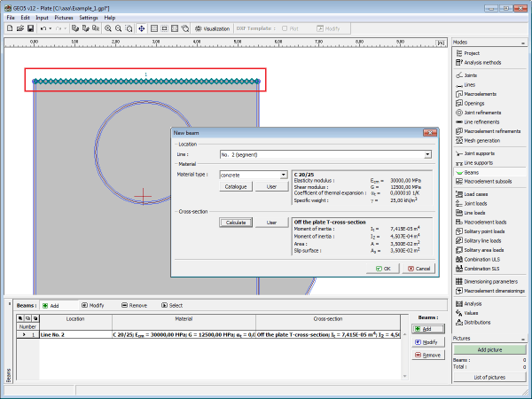This screenshot has width=532, height=399.
Task: Confirm the New beam dialog with OK
Action: click(x=384, y=268)
